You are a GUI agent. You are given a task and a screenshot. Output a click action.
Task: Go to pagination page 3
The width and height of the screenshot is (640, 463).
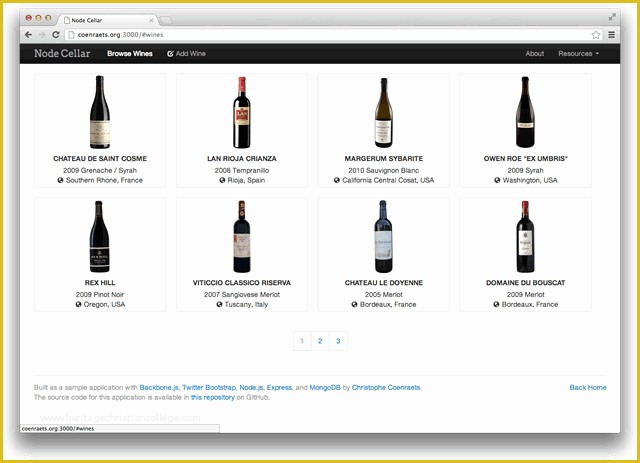(338, 341)
